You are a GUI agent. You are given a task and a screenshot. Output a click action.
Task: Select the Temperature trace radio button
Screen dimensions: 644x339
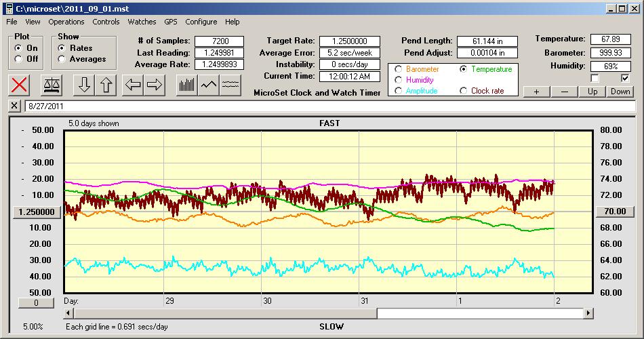pyautogui.click(x=463, y=69)
